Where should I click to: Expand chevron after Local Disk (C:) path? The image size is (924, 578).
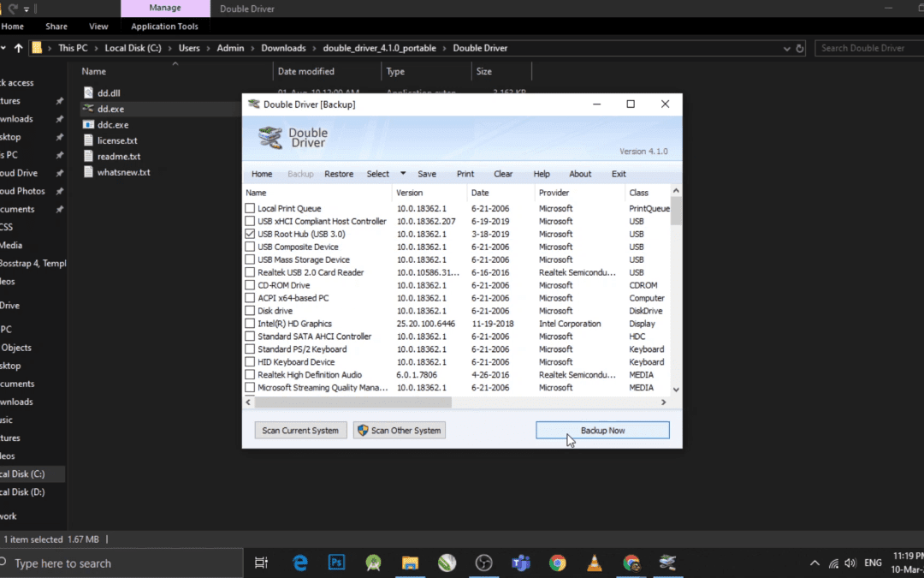[x=169, y=48]
